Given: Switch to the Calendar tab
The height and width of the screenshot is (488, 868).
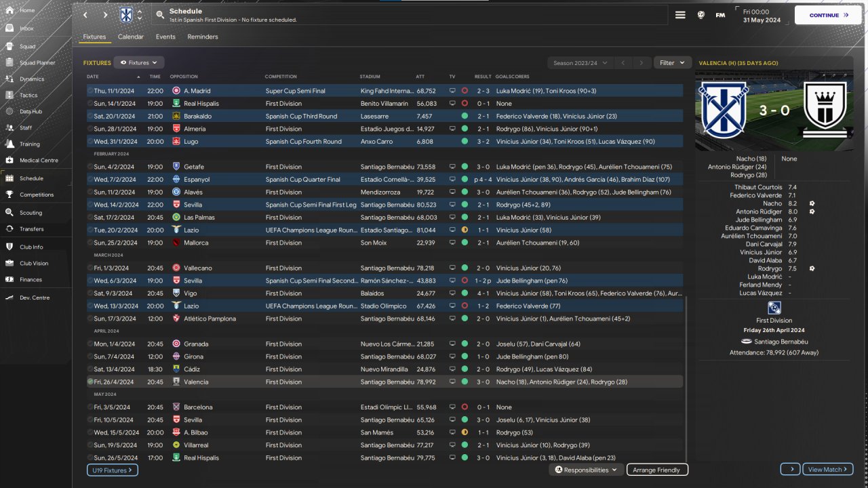Looking at the screenshot, I should pos(131,37).
